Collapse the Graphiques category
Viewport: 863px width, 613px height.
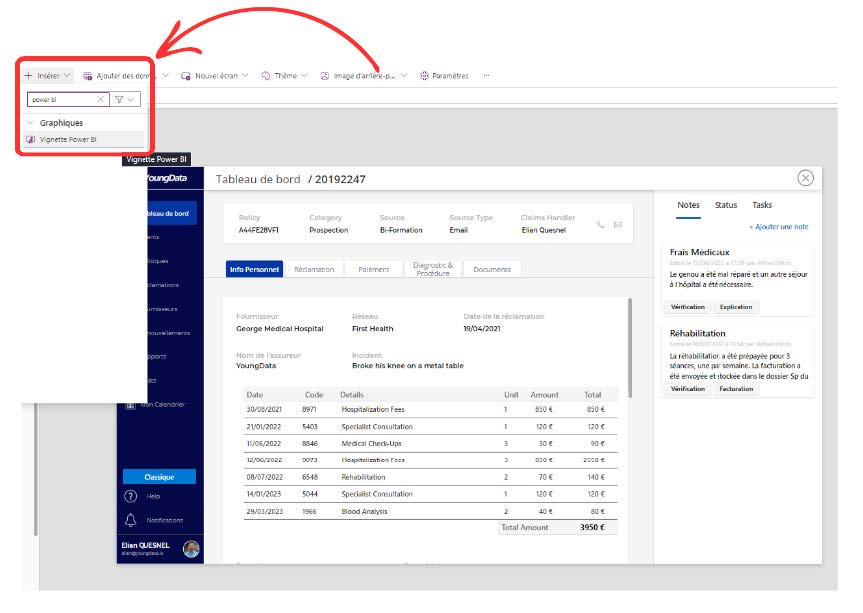(x=31, y=123)
